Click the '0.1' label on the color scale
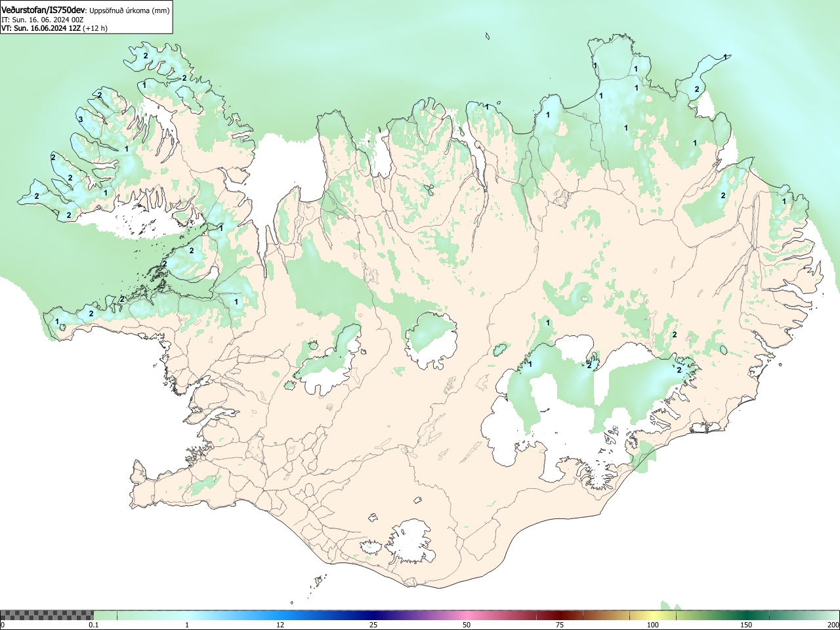 tap(93, 625)
